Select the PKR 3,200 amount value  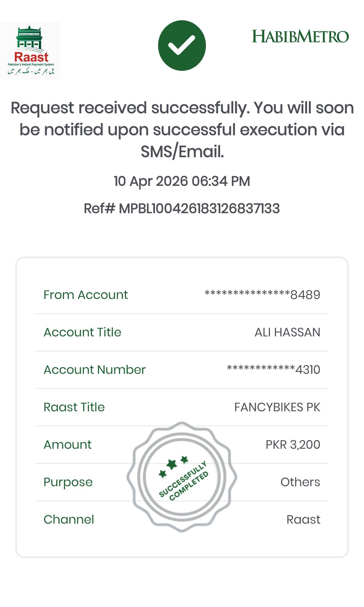coord(293,445)
